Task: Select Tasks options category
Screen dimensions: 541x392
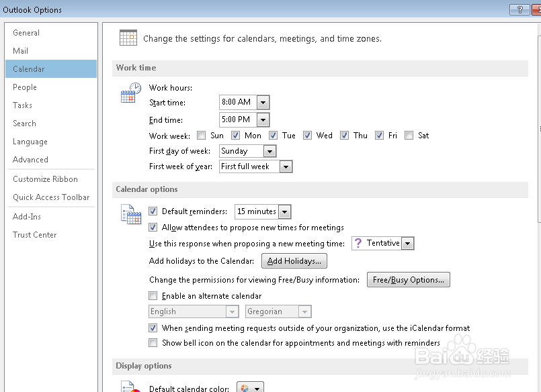Action: (x=51, y=105)
